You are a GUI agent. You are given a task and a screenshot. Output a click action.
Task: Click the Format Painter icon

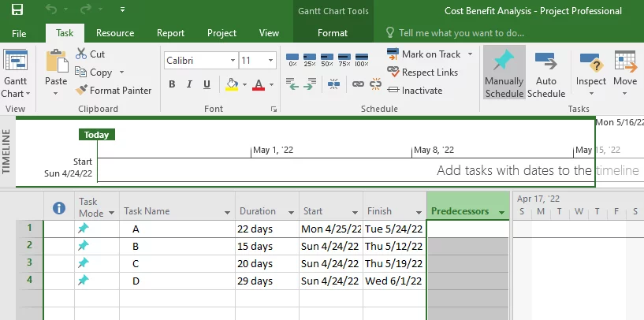[x=82, y=91]
